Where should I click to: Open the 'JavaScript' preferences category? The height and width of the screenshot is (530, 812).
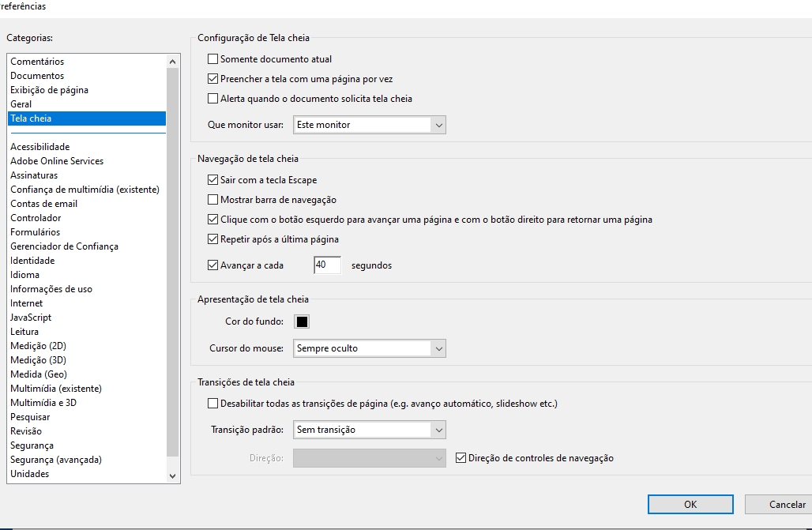click(x=31, y=318)
